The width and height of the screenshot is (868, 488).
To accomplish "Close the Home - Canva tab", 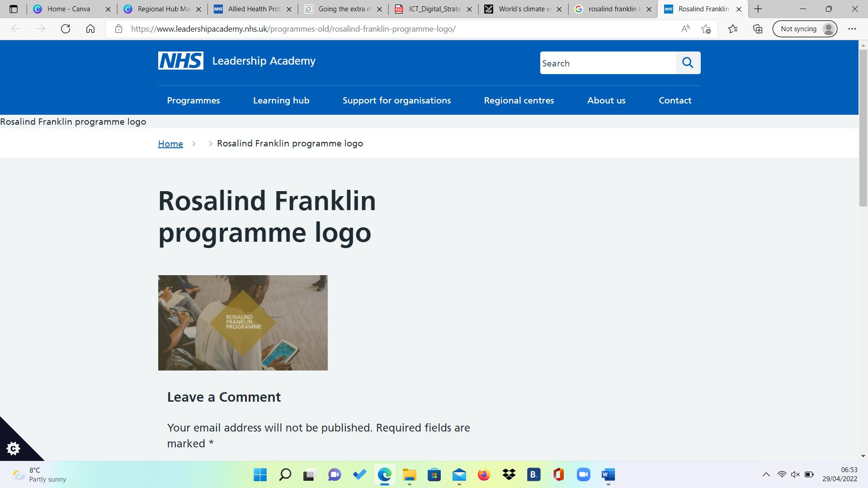I will 108,9.
